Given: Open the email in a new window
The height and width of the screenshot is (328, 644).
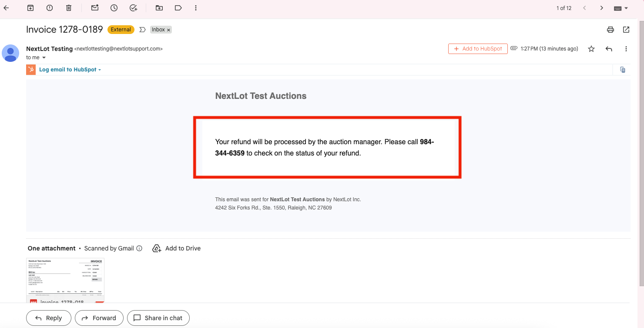Looking at the screenshot, I should pyautogui.click(x=626, y=30).
